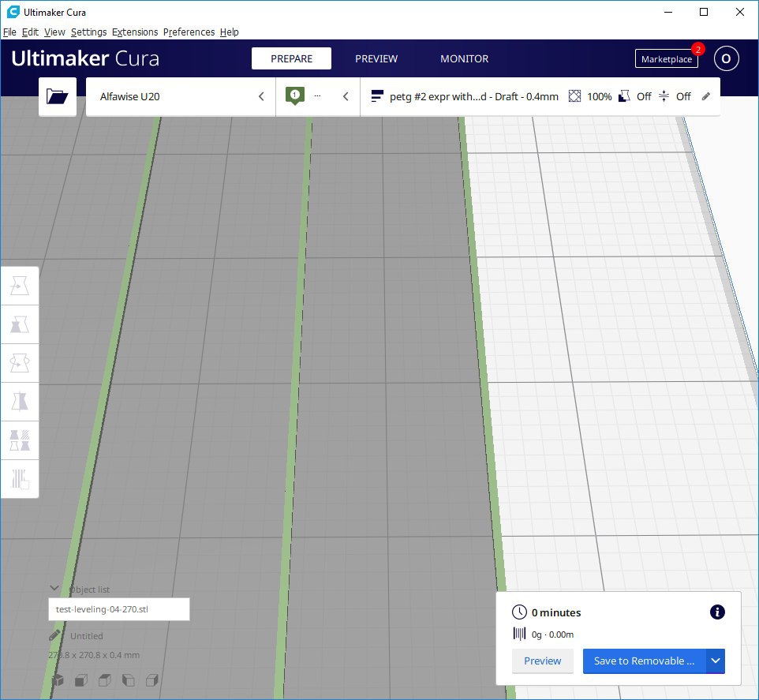Open the Marketplace

(666, 59)
